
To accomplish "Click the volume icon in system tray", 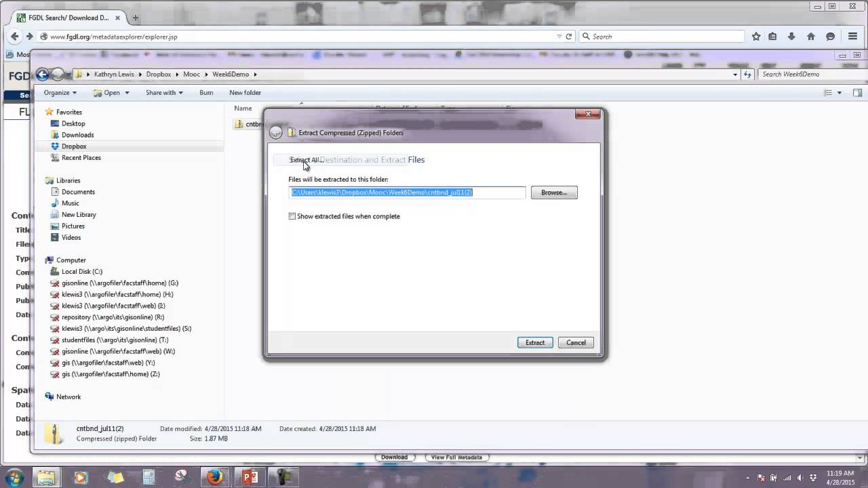I will [801, 478].
